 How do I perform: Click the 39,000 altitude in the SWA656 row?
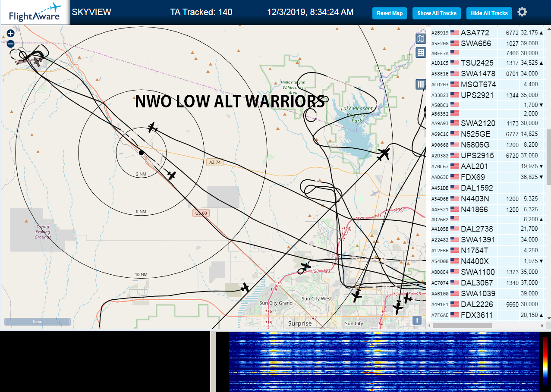(529, 43)
